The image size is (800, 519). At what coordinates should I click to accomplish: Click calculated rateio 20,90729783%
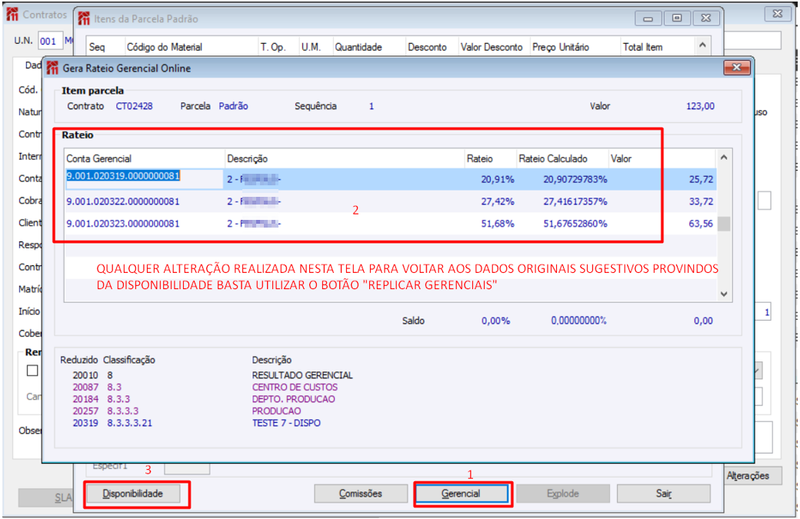(575, 180)
